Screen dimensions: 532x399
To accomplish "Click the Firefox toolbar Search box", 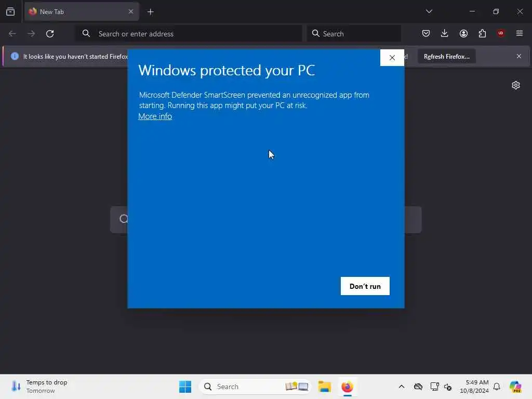I will pos(354,34).
